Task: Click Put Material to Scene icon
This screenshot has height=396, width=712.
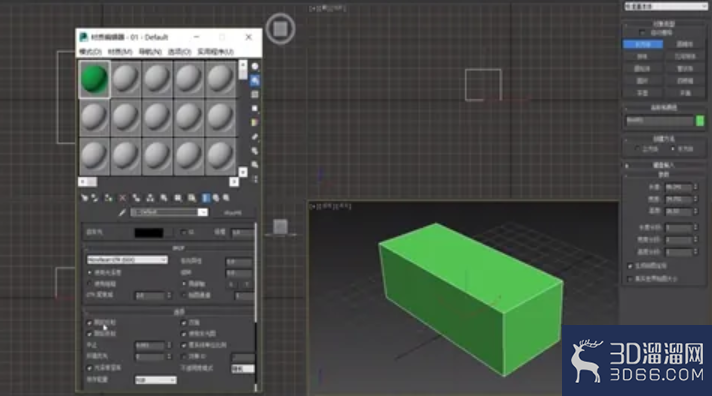Action: [95, 198]
